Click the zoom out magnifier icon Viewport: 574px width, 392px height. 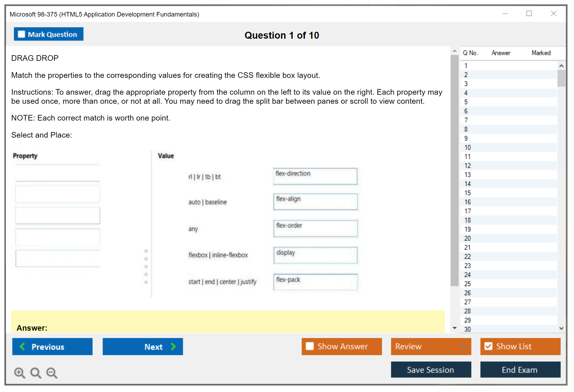[x=52, y=373]
